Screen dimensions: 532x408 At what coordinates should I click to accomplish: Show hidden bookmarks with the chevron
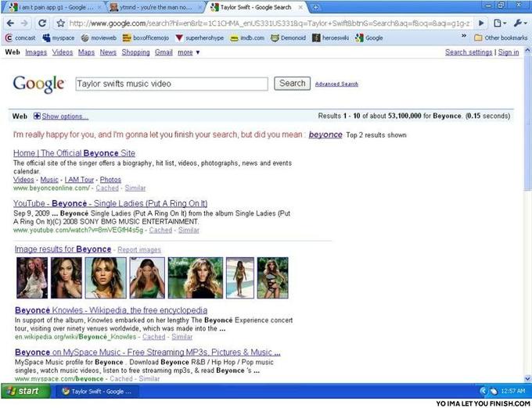click(x=464, y=36)
